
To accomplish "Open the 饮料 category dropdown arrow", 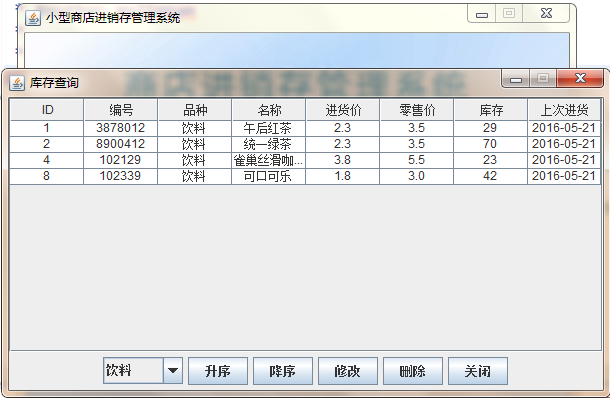I will [173, 370].
